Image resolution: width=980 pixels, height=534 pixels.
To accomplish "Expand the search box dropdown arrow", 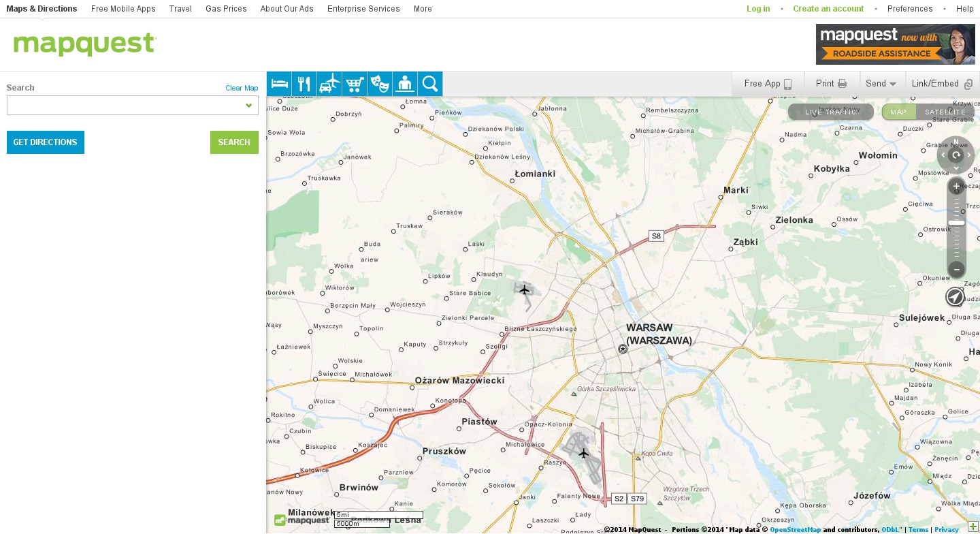I will tap(249, 106).
